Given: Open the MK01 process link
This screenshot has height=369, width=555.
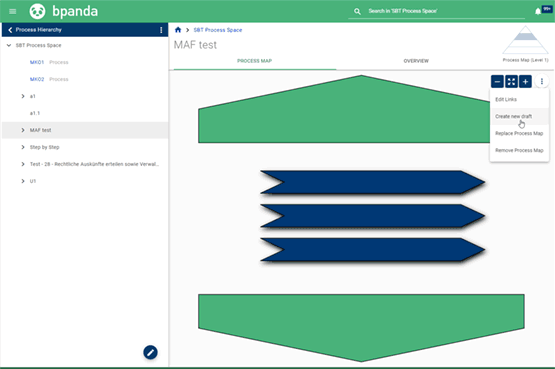Looking at the screenshot, I should (x=37, y=62).
